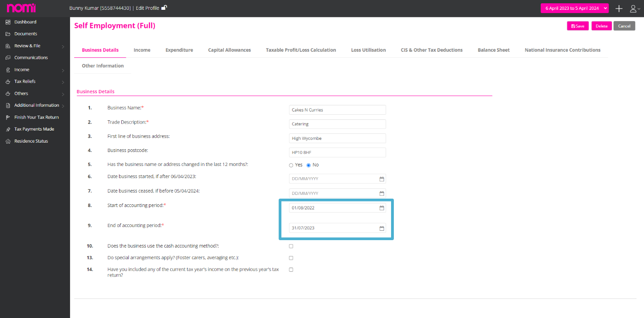Open the tax year 6 April 2023 dropdown
Image resolution: width=644 pixels, height=318 pixels.
tap(574, 8)
